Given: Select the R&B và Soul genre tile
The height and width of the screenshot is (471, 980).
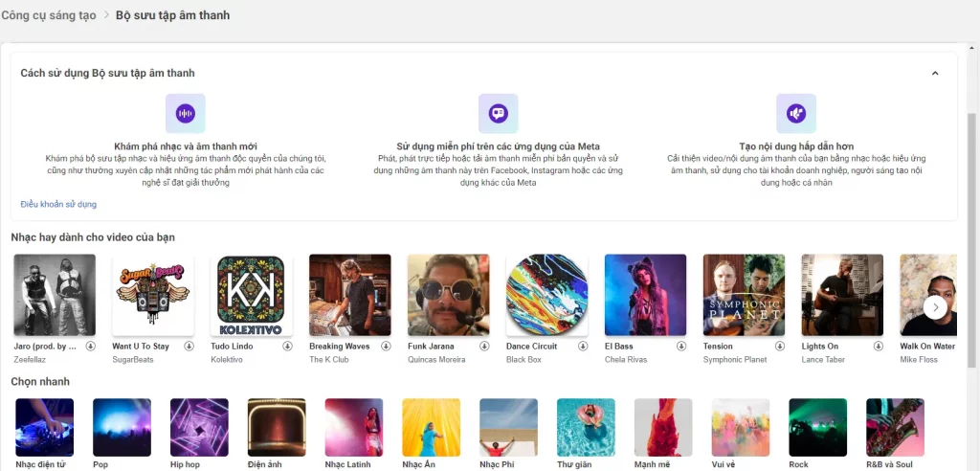Looking at the screenshot, I should click(896, 427).
